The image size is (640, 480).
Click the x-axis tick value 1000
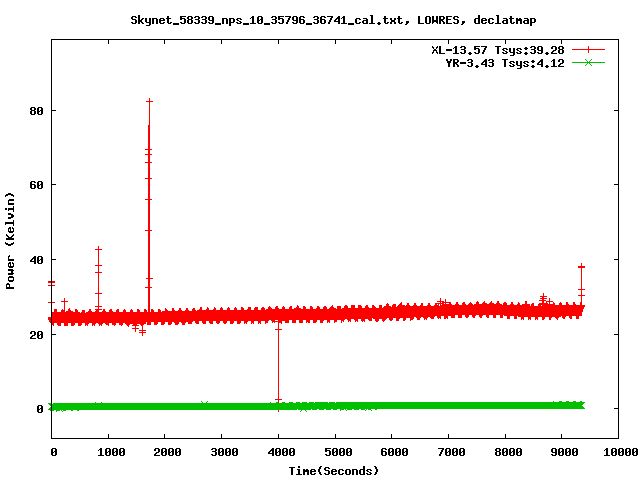tap(111, 452)
